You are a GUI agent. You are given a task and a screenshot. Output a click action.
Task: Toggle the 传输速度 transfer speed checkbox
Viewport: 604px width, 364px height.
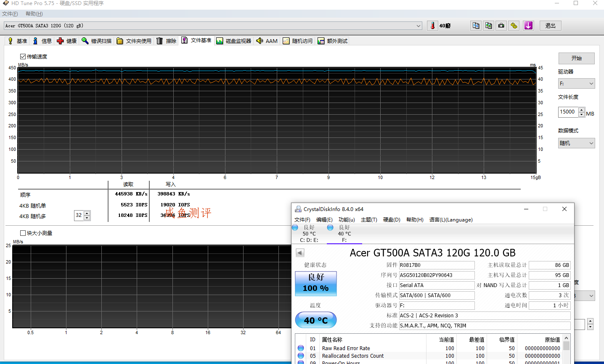coord(23,56)
